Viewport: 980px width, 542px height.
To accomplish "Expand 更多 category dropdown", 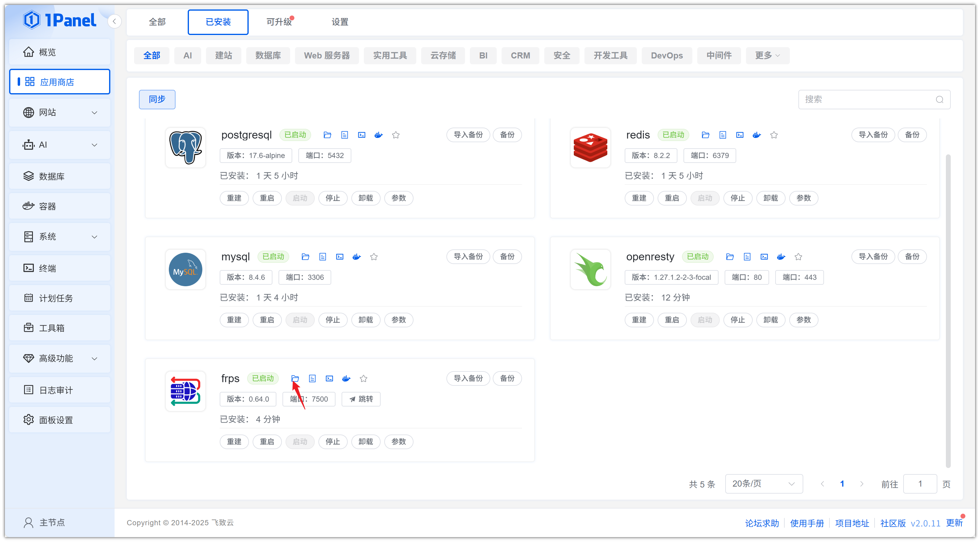I will pyautogui.click(x=767, y=55).
